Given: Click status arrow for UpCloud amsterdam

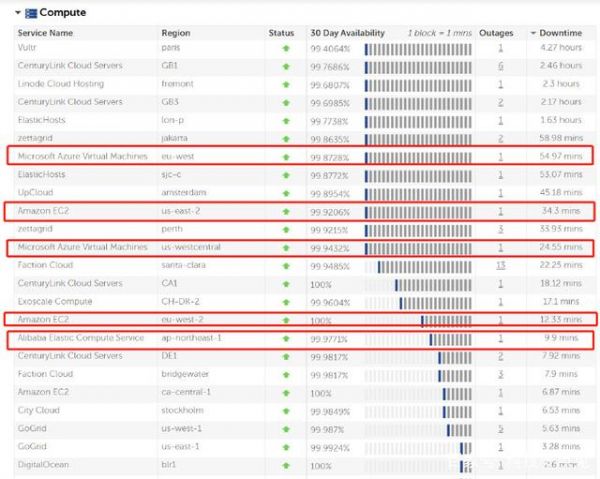Looking at the screenshot, I should [286, 193].
